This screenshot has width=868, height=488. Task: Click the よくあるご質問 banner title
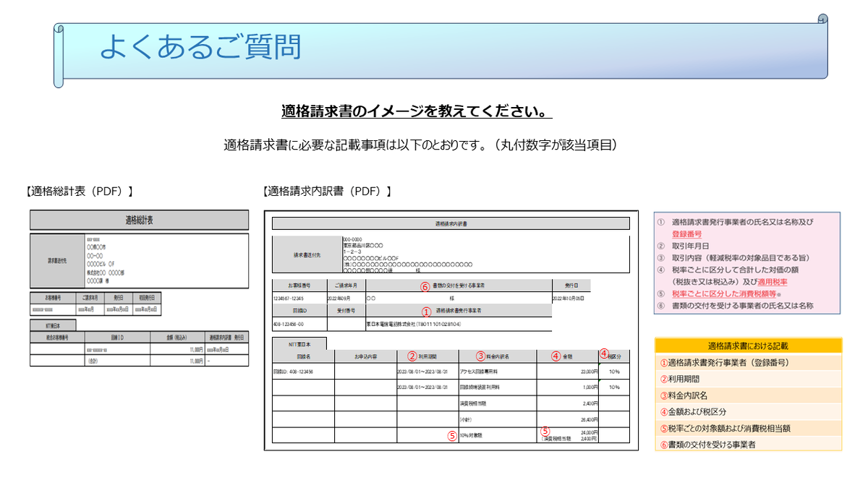point(200,46)
